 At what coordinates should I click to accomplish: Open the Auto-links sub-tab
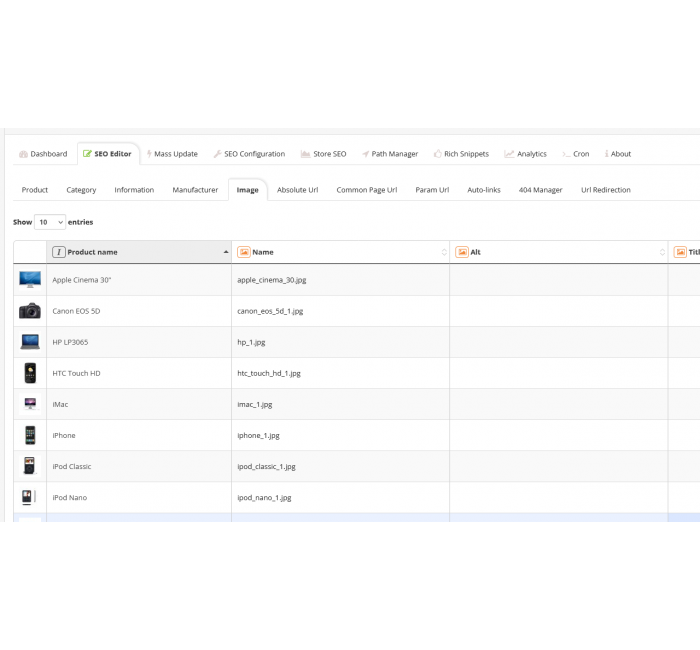pos(484,190)
